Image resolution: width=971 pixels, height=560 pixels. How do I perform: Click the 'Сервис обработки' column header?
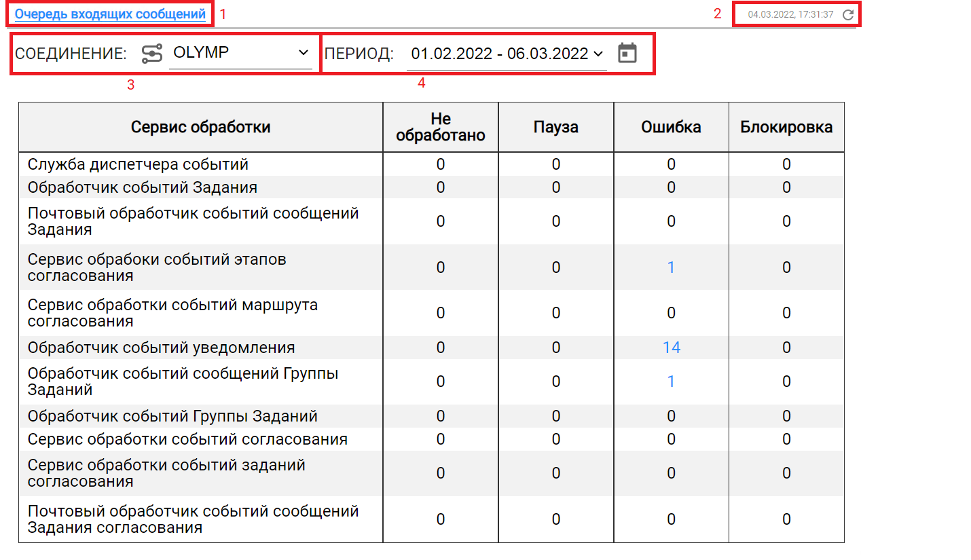(x=200, y=127)
